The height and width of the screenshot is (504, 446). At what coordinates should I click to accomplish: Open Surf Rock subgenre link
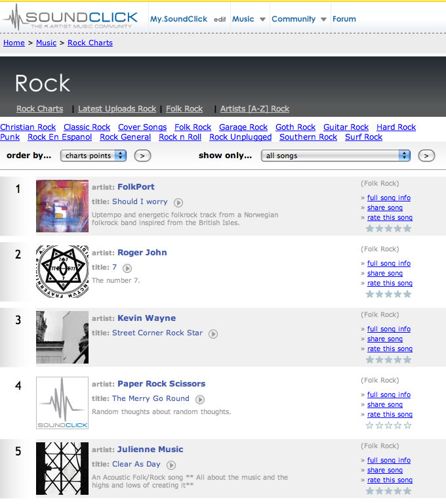364,137
